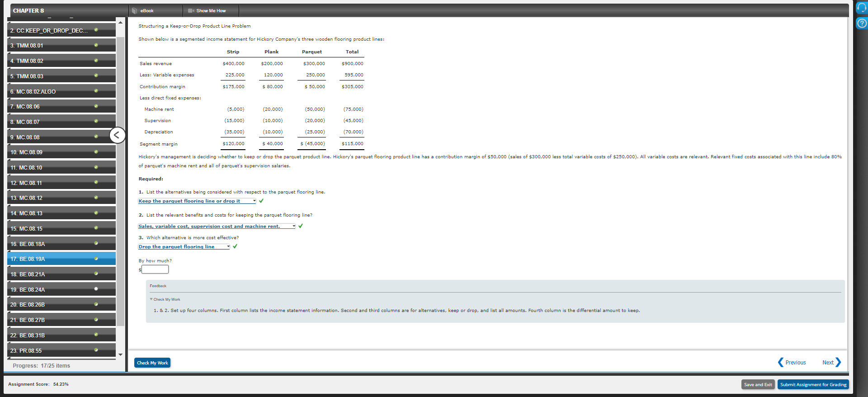Click Submit Assignment for Grading
The height and width of the screenshot is (397, 868).
click(x=813, y=384)
